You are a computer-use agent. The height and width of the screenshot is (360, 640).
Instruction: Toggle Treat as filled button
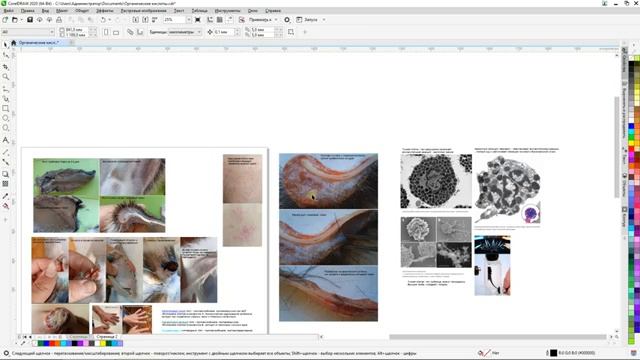point(291,32)
